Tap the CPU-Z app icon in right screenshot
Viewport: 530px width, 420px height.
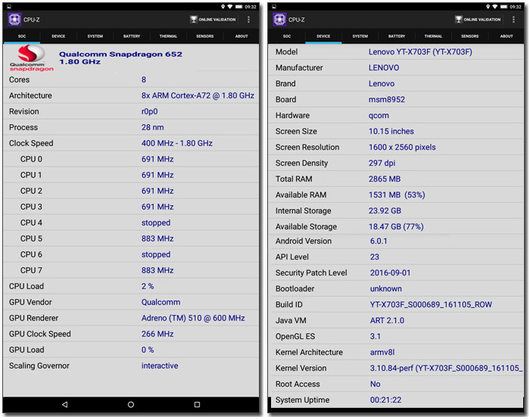279,19
